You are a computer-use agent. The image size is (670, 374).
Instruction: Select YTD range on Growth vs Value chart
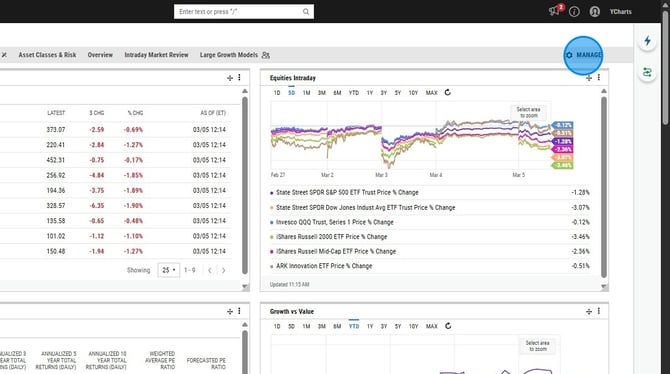354,327
